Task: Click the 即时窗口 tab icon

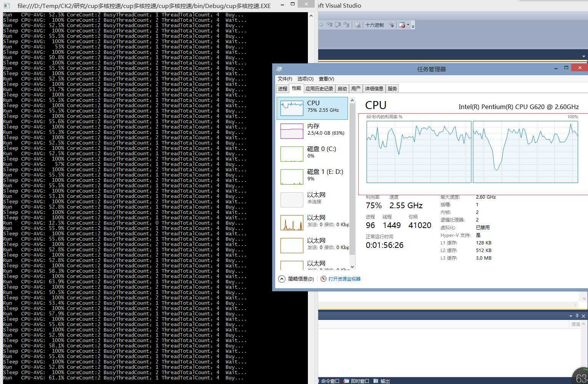Action: (346, 381)
